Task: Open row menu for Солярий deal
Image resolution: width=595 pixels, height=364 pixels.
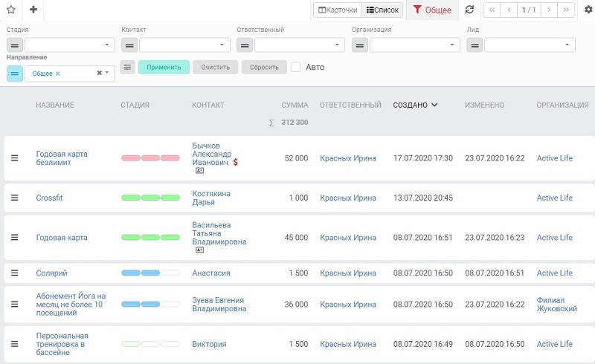Action: (x=14, y=273)
